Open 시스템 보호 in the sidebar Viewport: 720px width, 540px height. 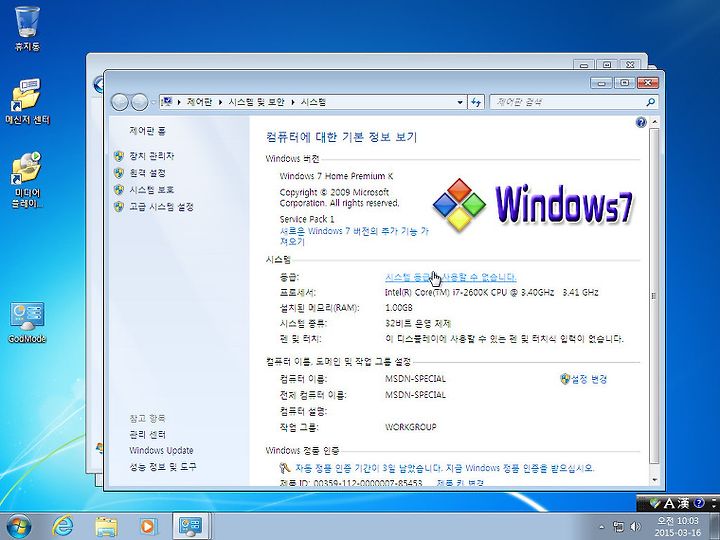[152, 190]
